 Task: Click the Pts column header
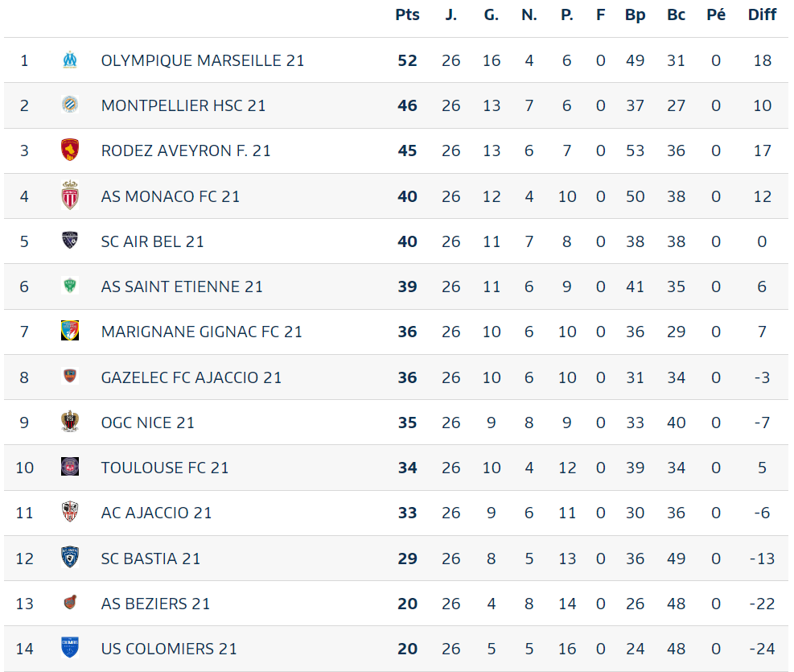click(x=407, y=14)
